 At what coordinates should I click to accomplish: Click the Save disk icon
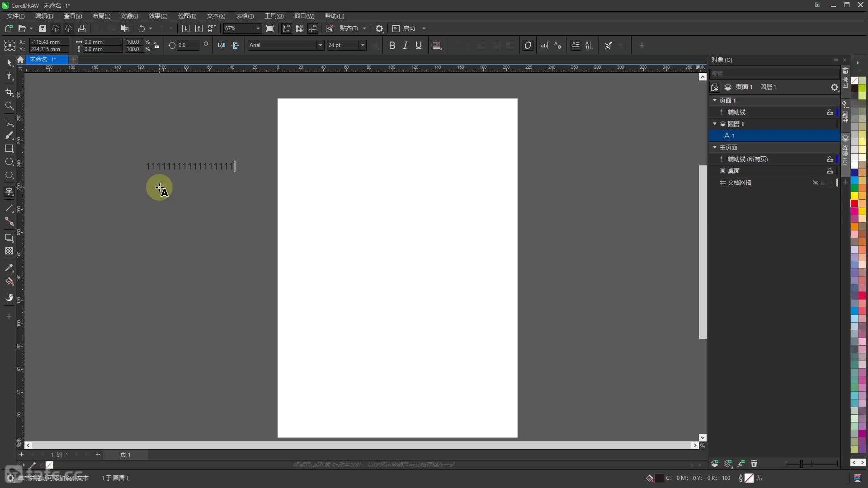tap(42, 28)
